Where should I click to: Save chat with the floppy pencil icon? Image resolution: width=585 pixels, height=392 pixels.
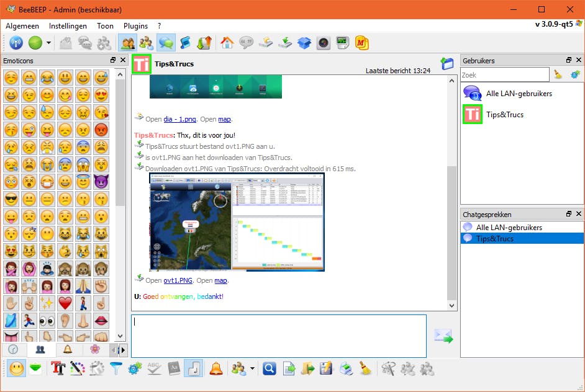pyautogui.click(x=327, y=368)
